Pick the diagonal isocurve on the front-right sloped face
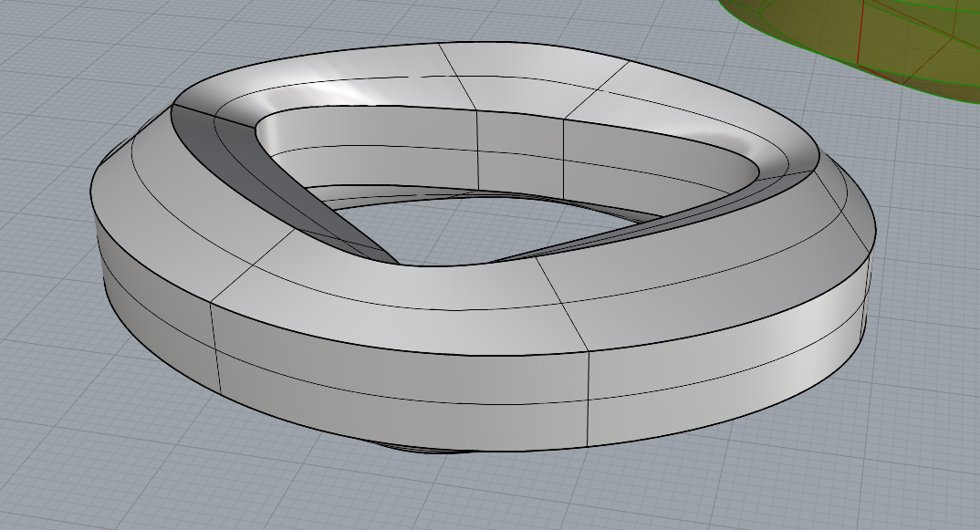The image size is (980, 530). (562, 307)
